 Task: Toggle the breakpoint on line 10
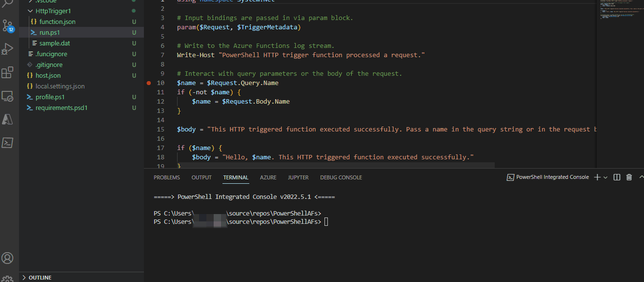point(149,83)
